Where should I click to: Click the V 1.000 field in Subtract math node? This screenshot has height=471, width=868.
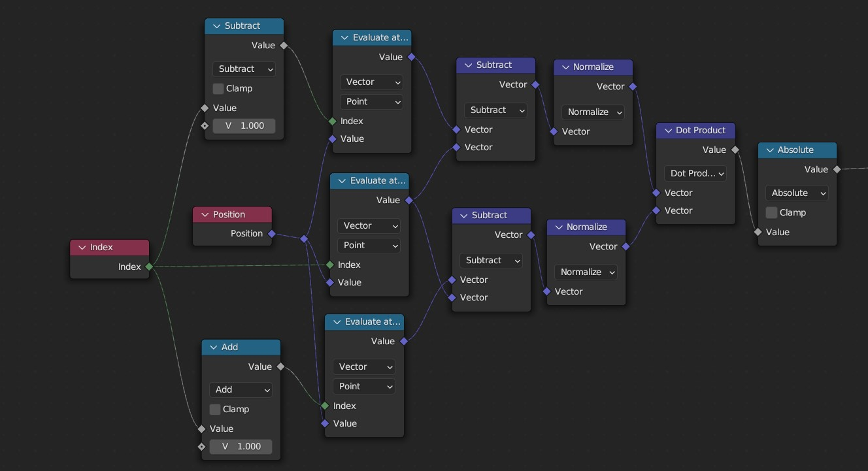pos(244,125)
